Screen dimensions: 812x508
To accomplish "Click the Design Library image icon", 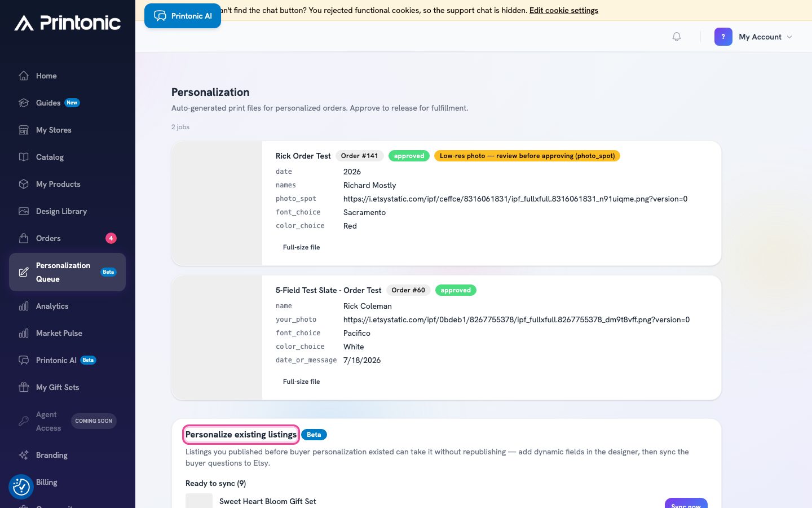I will (x=24, y=211).
